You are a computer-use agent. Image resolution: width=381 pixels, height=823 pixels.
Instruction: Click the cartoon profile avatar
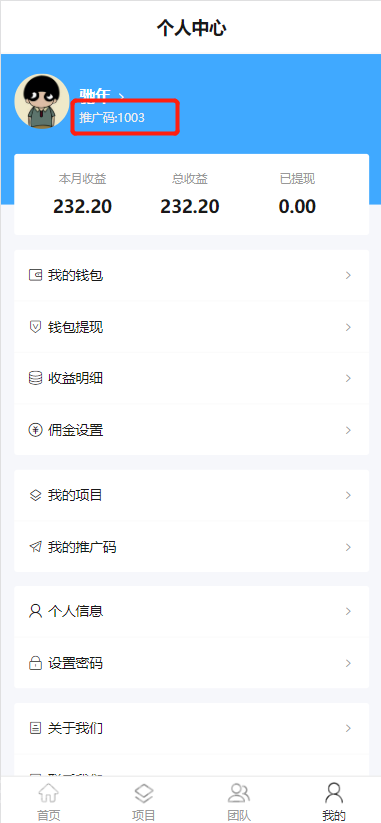pos(42,101)
